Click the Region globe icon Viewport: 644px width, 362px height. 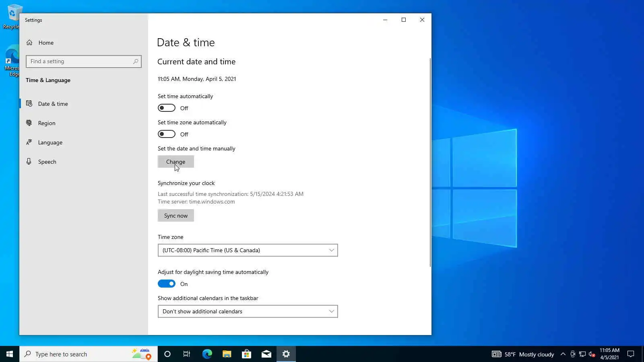coord(29,123)
